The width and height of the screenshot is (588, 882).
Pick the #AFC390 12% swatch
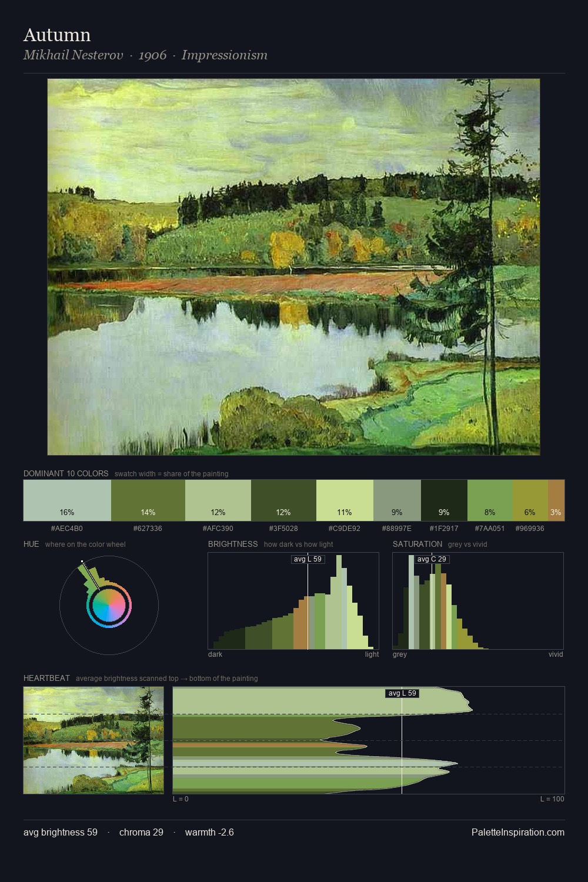[x=218, y=500]
